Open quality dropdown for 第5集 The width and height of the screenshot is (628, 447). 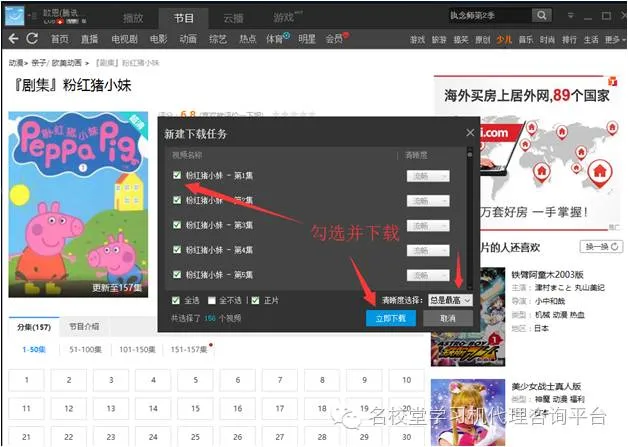point(428,275)
